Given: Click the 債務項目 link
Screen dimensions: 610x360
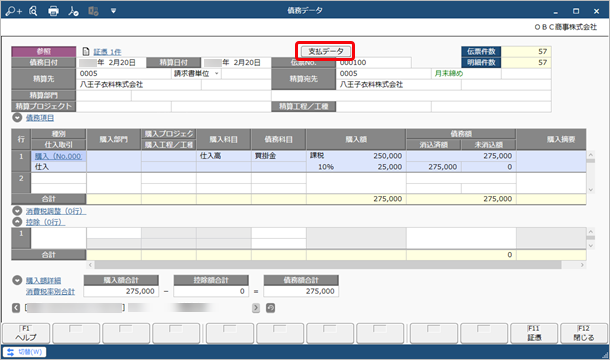Looking at the screenshot, I should (40, 118).
